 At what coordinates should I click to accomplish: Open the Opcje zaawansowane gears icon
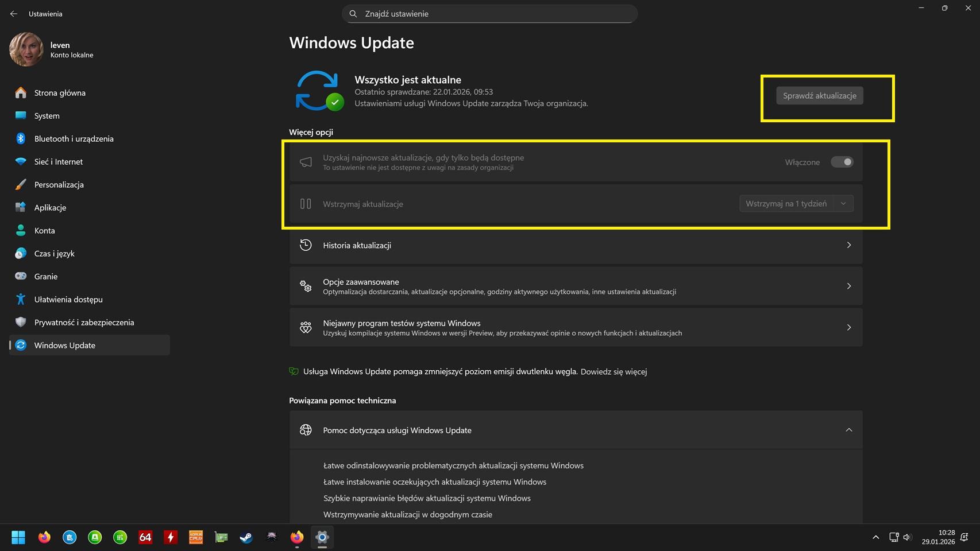click(306, 286)
